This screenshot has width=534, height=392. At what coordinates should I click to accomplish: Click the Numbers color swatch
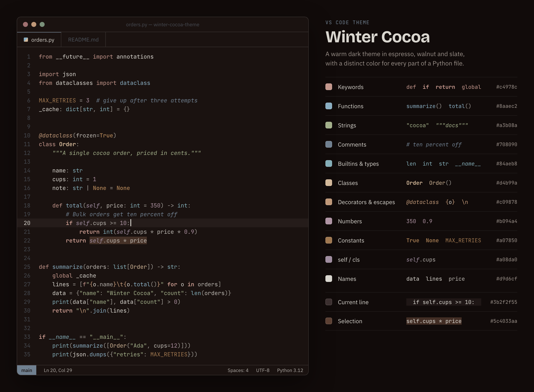pyautogui.click(x=329, y=221)
